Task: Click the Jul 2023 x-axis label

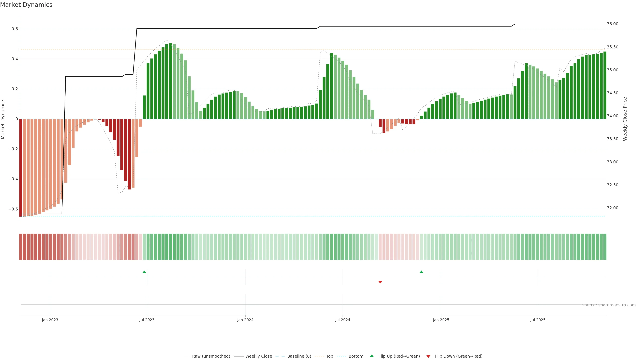Action: (147, 320)
